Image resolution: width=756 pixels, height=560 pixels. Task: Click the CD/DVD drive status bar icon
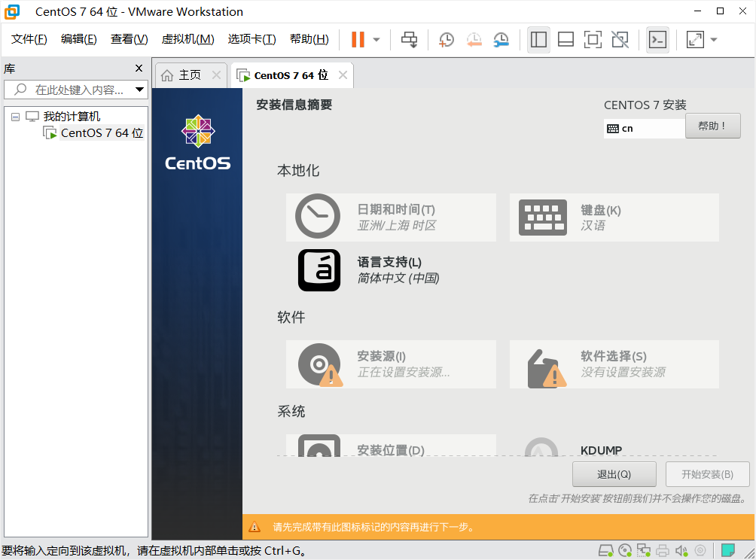pos(625,550)
